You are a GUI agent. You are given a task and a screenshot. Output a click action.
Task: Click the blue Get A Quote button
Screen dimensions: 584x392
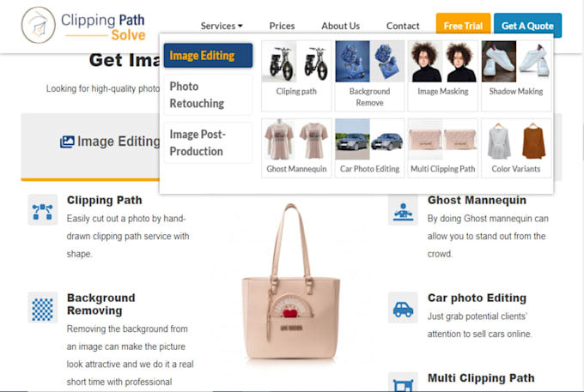pos(528,26)
